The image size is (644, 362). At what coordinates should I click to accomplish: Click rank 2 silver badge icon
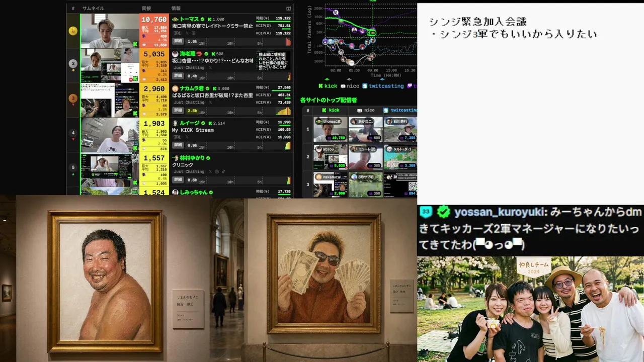click(x=73, y=64)
